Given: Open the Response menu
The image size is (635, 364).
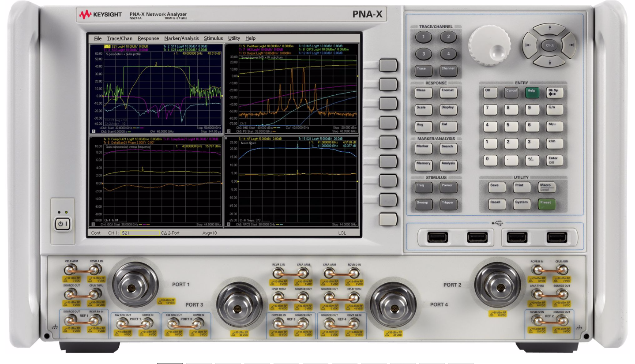Looking at the screenshot, I should pos(148,38).
